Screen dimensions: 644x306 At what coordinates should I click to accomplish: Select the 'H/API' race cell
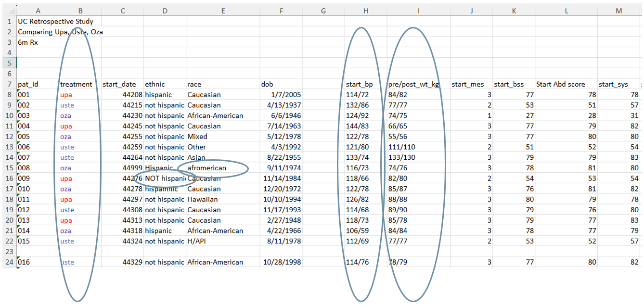pyautogui.click(x=196, y=241)
